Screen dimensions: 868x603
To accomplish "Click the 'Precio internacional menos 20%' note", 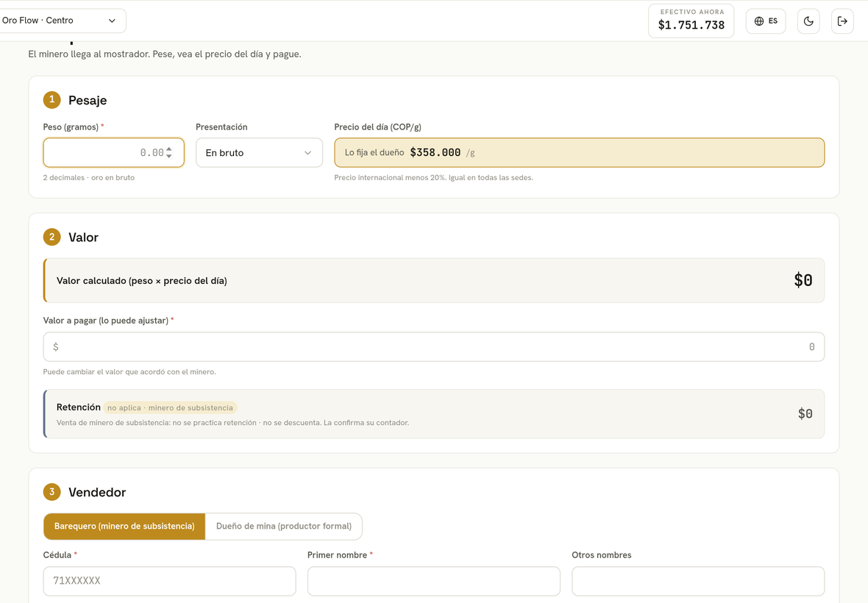I will point(433,177).
